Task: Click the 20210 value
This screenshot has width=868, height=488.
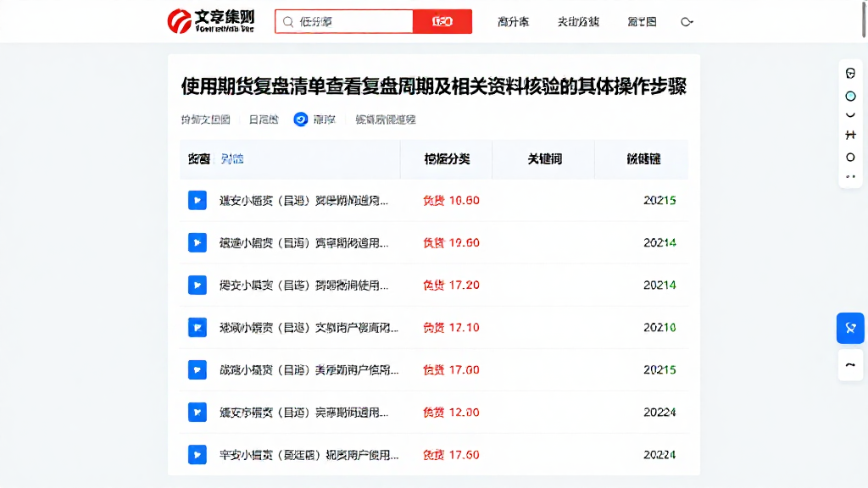Action: click(x=659, y=328)
